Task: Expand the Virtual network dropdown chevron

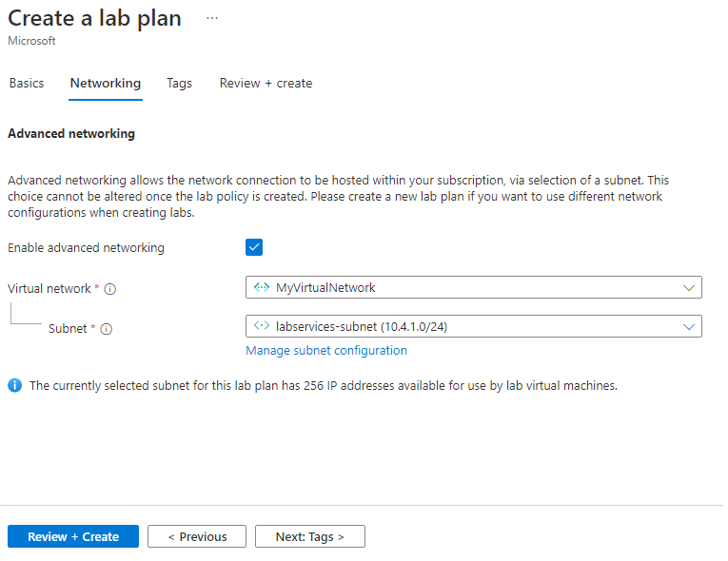Action: (688, 287)
